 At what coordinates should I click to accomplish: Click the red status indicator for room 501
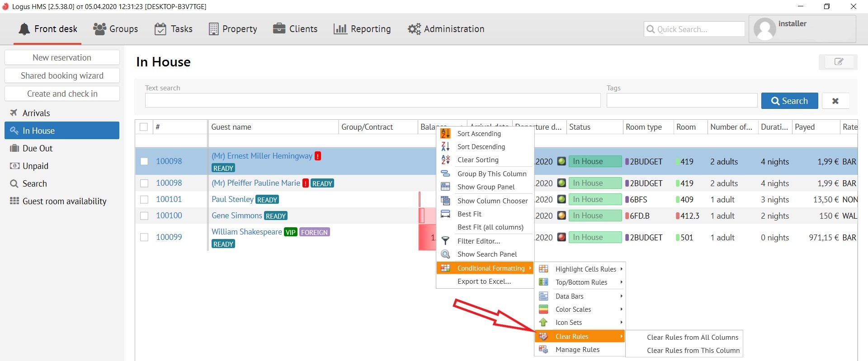coord(561,237)
